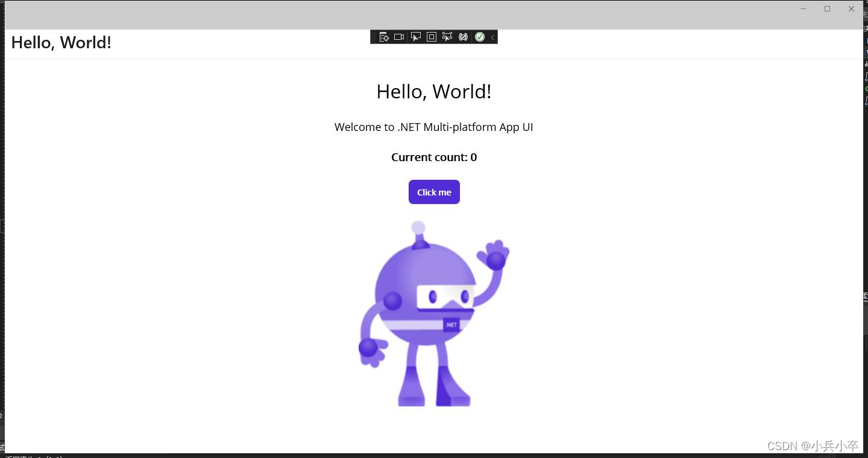This screenshot has width=868, height=458.
Task: Collapse the debug toolbar with the chevron
Action: click(x=492, y=37)
